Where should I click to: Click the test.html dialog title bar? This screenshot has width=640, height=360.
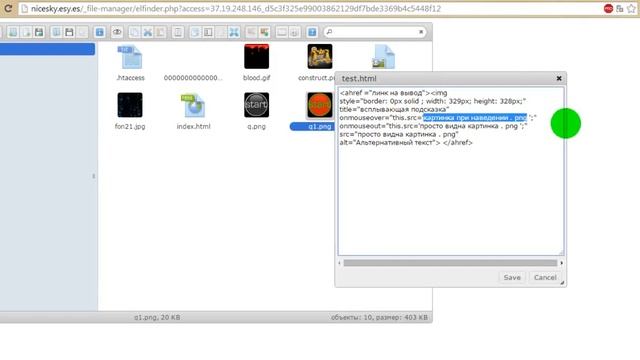pos(450,78)
